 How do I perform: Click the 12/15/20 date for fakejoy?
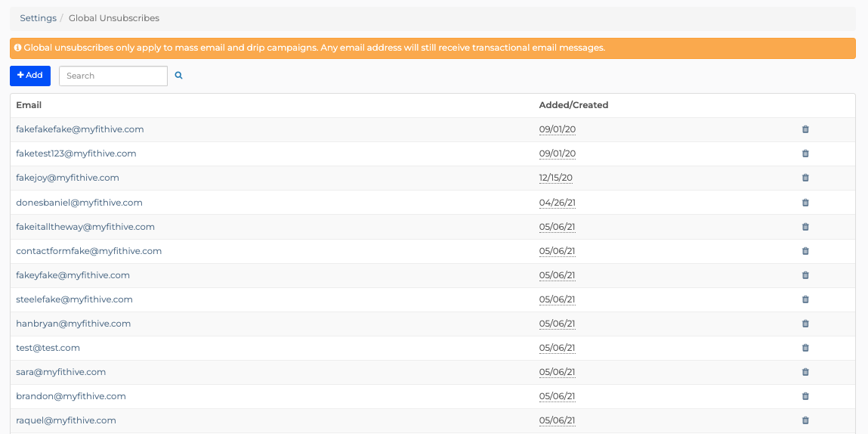click(556, 178)
